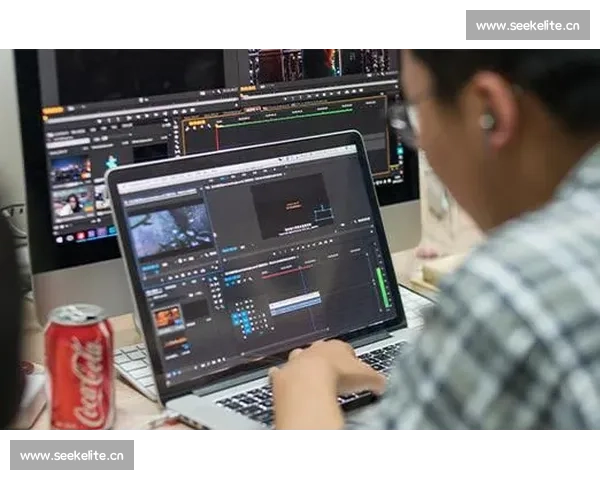Click the www.seekelite.cn link at top right

[x=527, y=25]
